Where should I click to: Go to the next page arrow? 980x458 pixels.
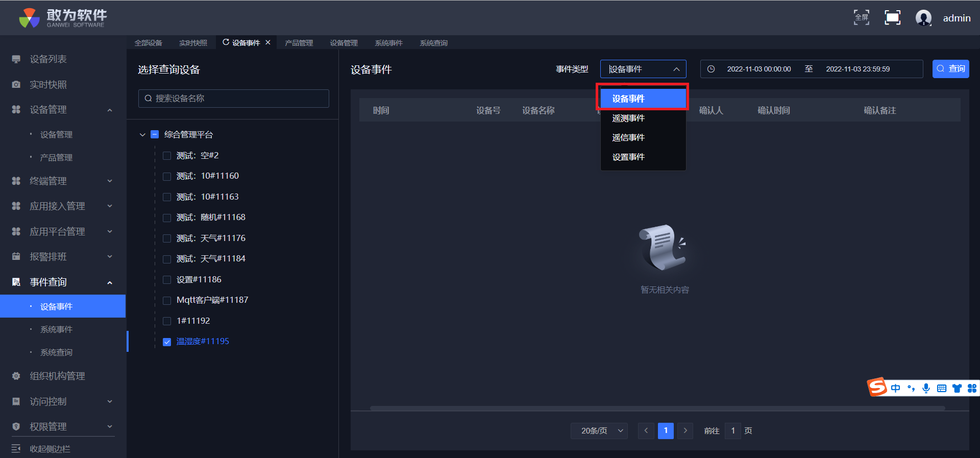pyautogui.click(x=685, y=430)
